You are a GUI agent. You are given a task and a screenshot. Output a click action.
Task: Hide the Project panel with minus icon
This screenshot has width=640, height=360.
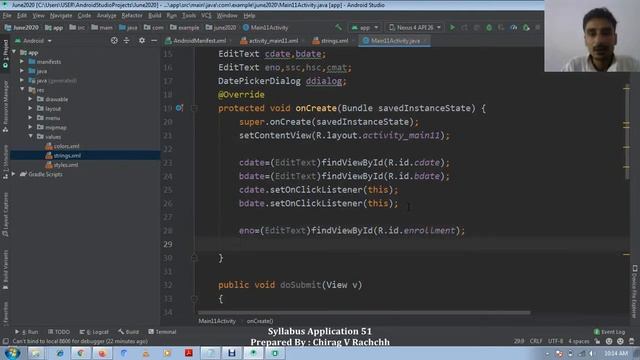click(154, 40)
